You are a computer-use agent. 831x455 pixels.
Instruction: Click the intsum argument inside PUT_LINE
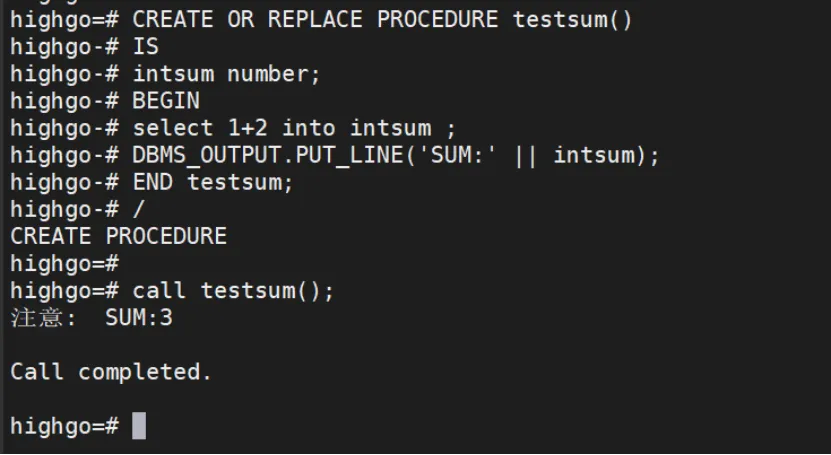tap(594, 155)
